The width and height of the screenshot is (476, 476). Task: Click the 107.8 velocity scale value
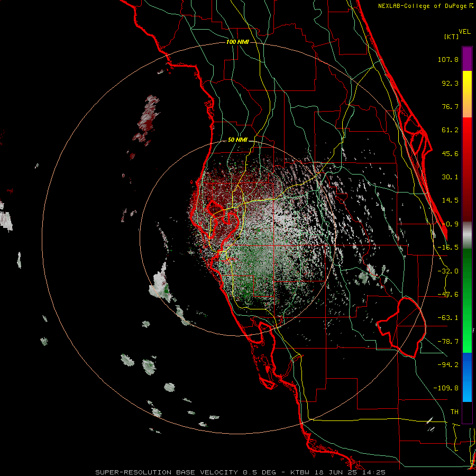tap(448, 59)
